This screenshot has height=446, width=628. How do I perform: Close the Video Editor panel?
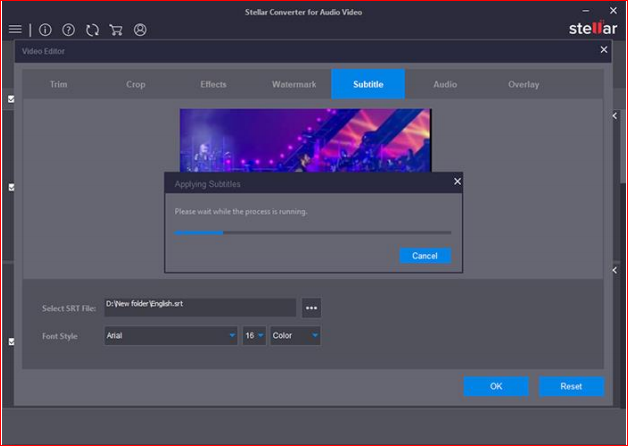tap(604, 50)
